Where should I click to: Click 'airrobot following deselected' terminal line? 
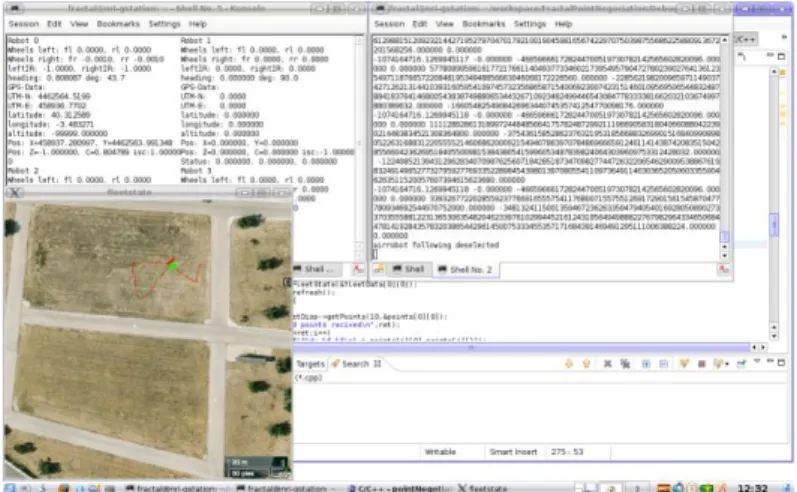(x=437, y=245)
